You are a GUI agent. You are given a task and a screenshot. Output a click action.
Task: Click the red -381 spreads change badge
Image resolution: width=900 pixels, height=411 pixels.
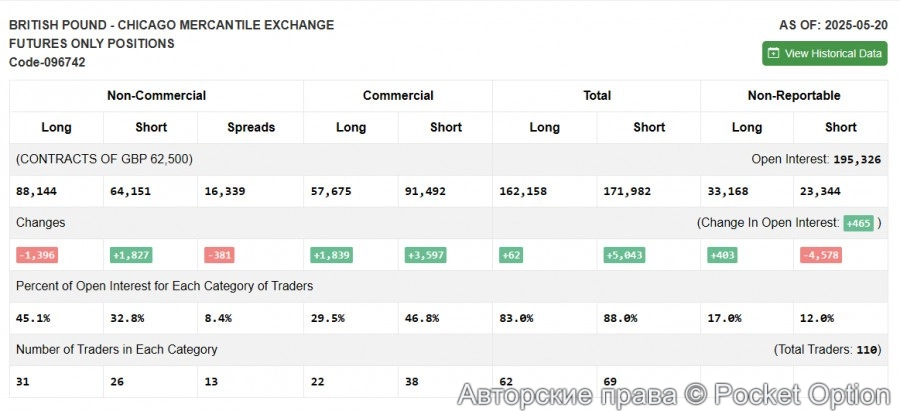tap(219, 255)
